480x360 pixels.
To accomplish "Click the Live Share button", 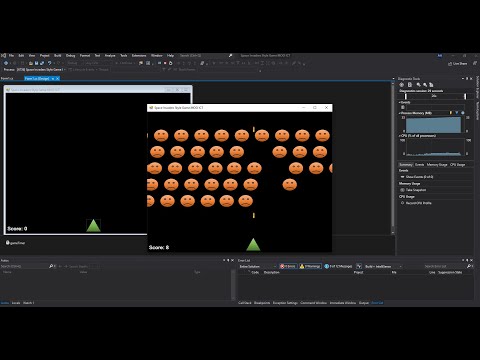I will tap(458, 63).
